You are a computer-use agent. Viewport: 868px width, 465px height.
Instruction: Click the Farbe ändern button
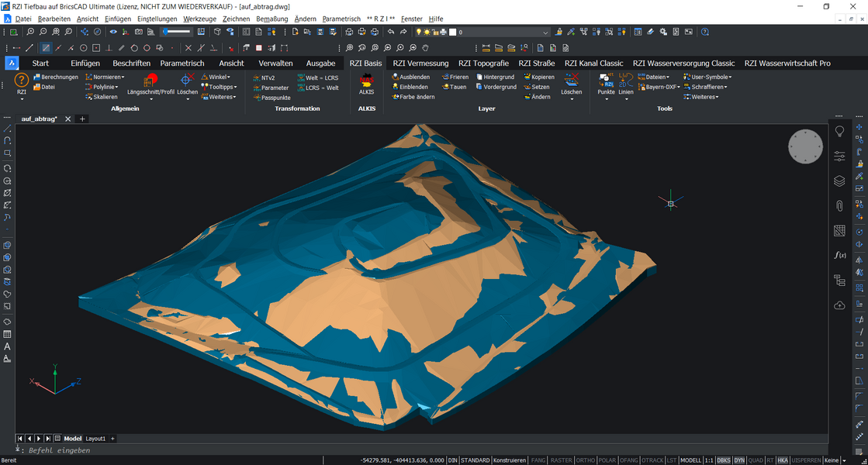click(413, 97)
